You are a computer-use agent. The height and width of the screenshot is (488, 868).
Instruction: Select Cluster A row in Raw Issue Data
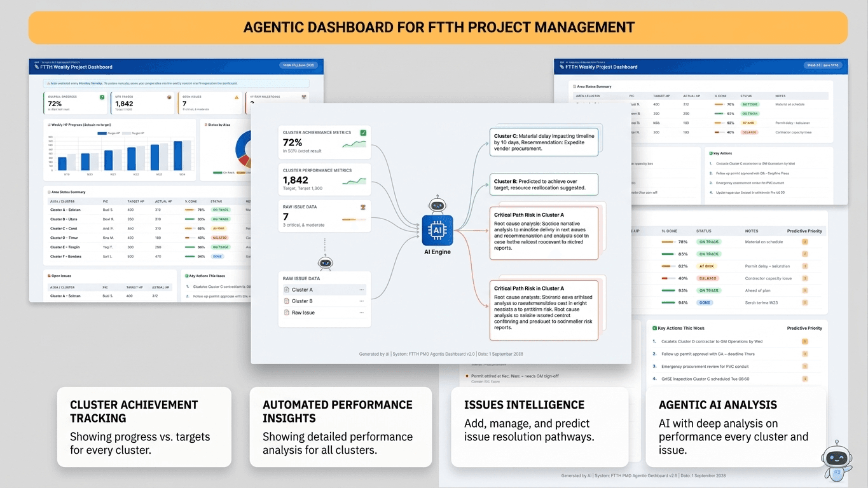point(324,290)
